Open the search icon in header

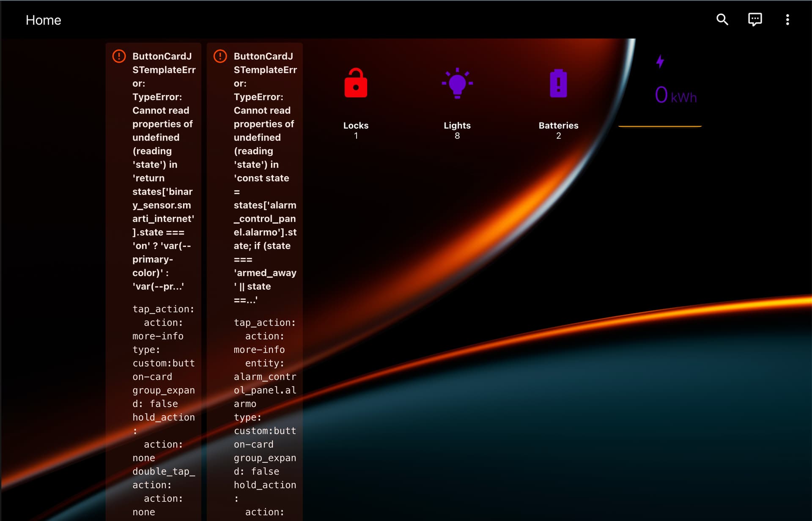pyautogui.click(x=722, y=19)
